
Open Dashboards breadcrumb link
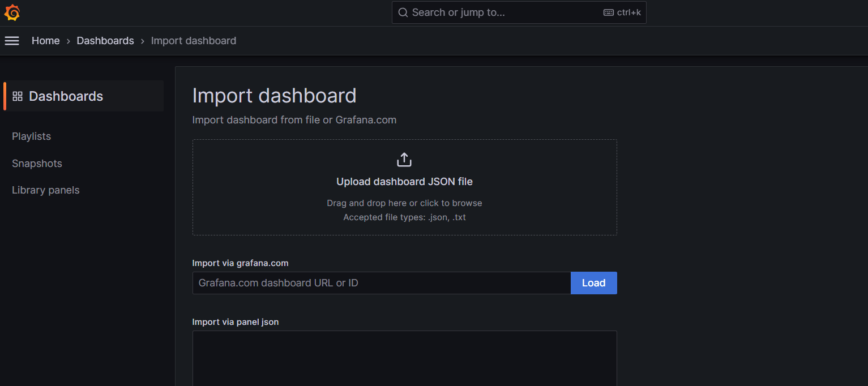105,41
